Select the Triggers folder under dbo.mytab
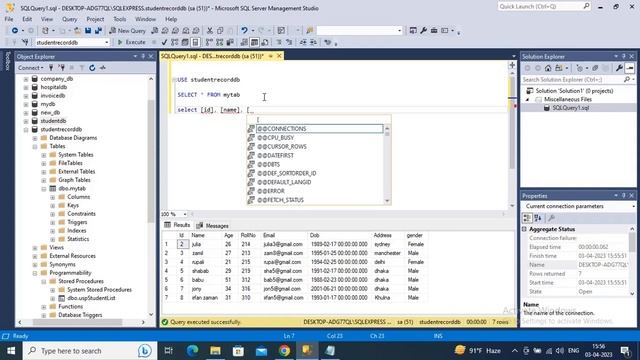 [77, 222]
